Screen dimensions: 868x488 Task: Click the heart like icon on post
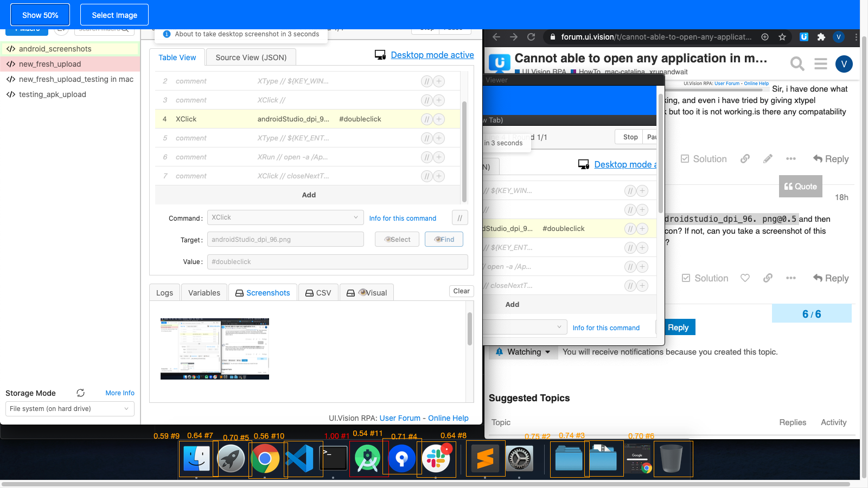point(745,278)
